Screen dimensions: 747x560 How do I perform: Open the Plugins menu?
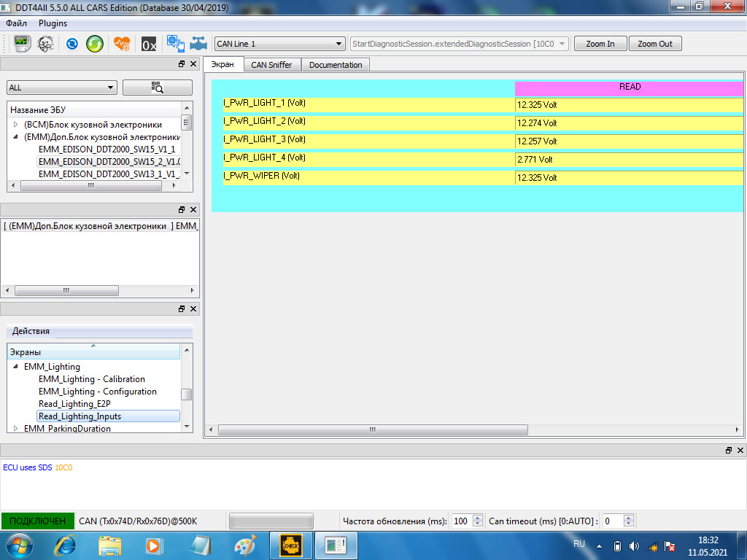tap(53, 23)
